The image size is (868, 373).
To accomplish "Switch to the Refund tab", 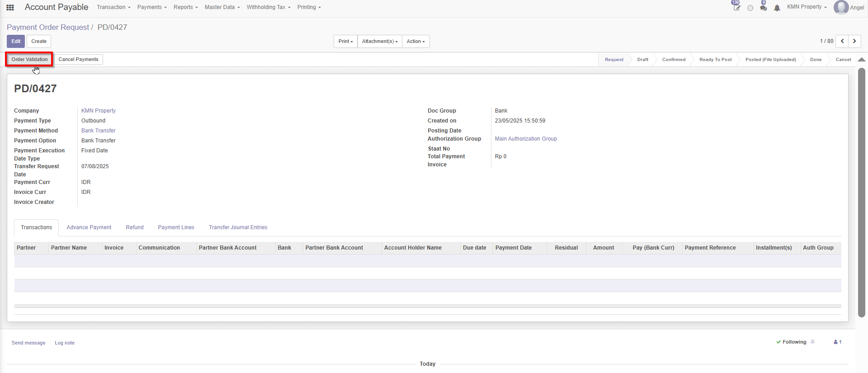I will tap(135, 227).
